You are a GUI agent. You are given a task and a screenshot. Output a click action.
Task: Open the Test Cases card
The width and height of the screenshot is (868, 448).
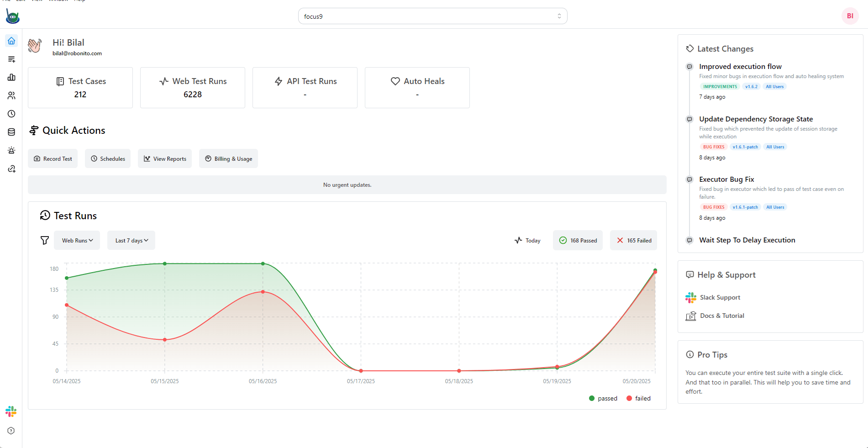pyautogui.click(x=80, y=88)
